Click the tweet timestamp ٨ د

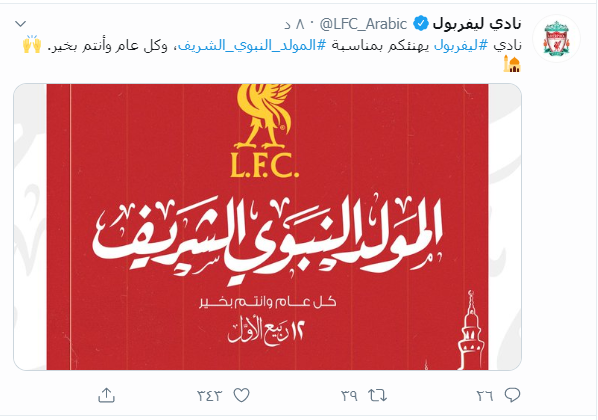pyautogui.click(x=295, y=24)
